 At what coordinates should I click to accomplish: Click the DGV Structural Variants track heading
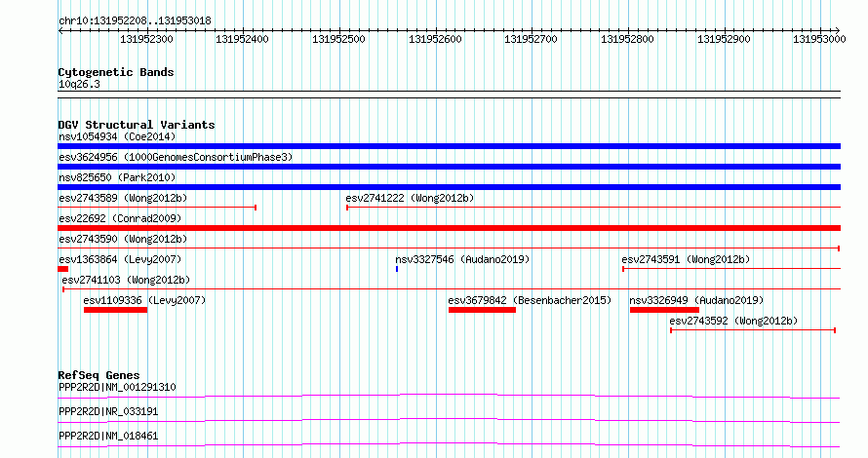pyautogui.click(x=137, y=125)
